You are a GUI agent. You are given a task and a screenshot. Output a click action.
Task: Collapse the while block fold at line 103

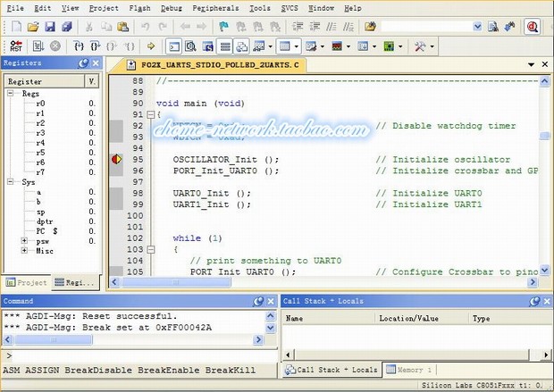(149, 250)
